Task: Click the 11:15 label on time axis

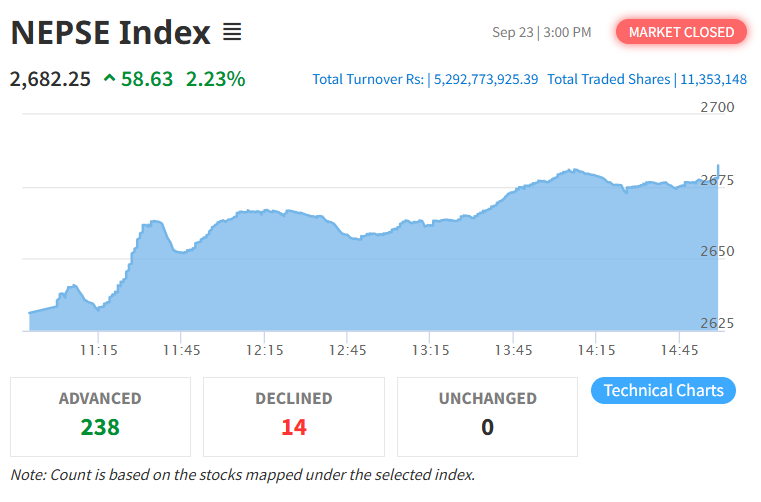Action: 99,350
